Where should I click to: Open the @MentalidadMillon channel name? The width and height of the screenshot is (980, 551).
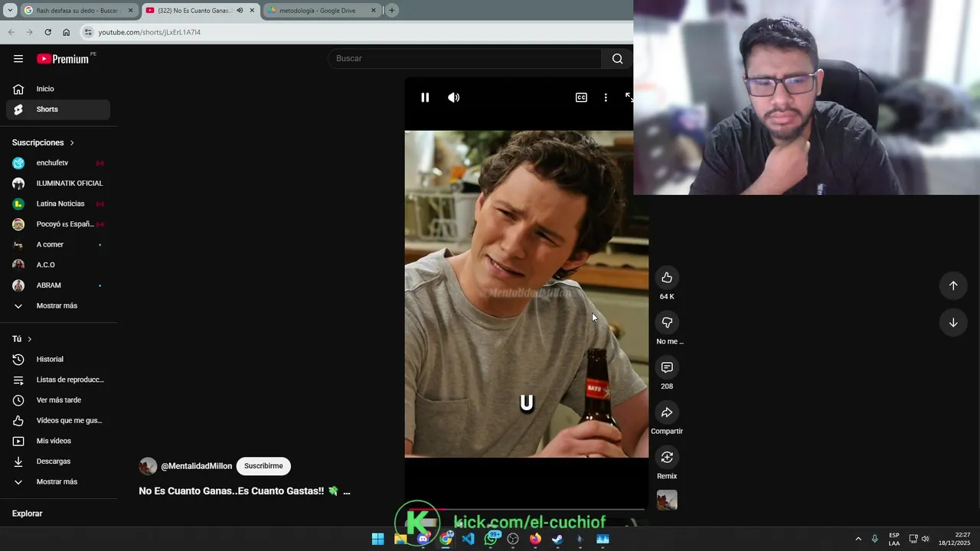point(196,466)
